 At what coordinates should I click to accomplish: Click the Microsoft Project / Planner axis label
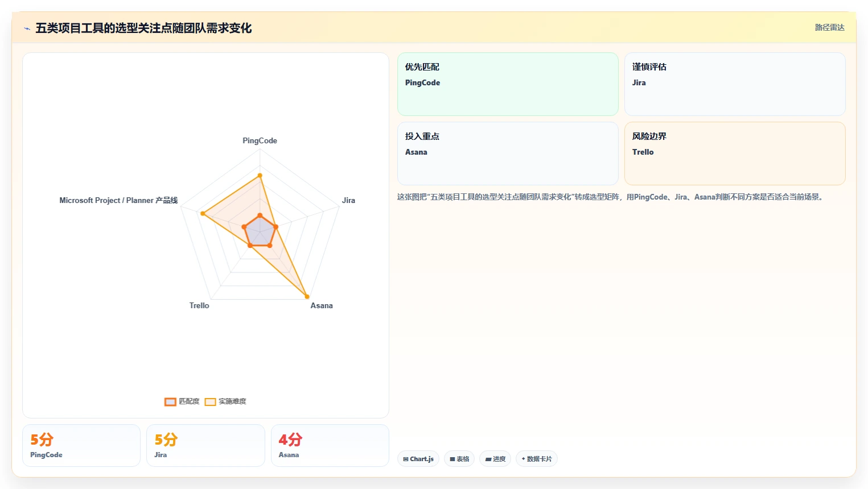[118, 200]
